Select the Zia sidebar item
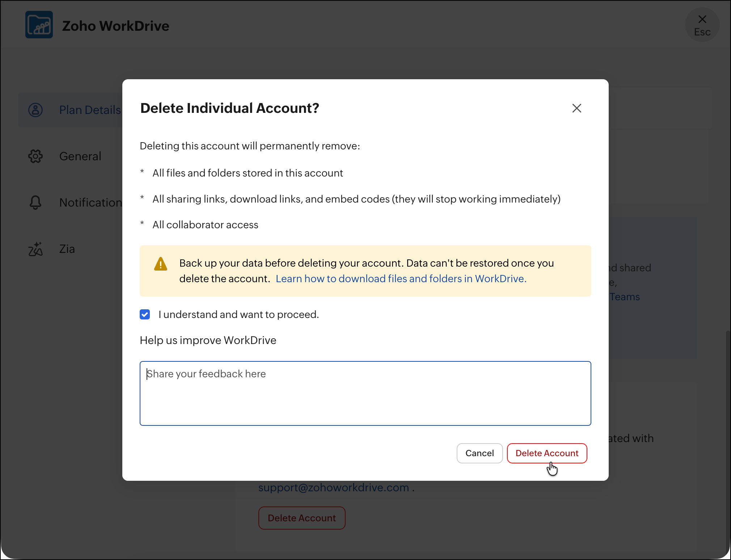 click(67, 249)
